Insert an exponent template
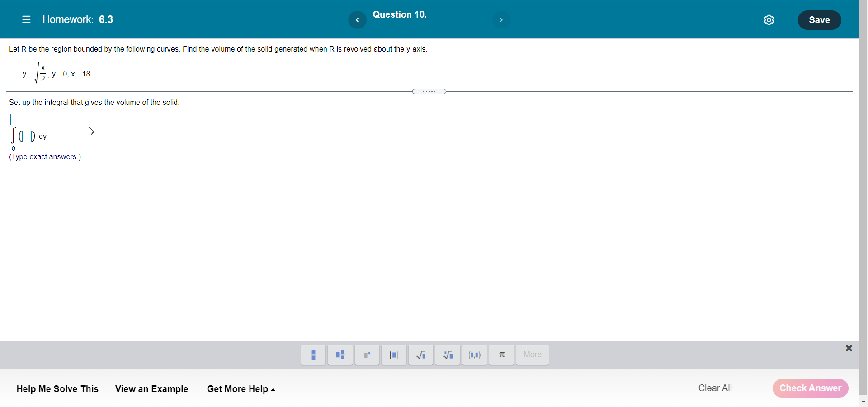Image resolution: width=868 pixels, height=407 pixels. [x=367, y=355]
